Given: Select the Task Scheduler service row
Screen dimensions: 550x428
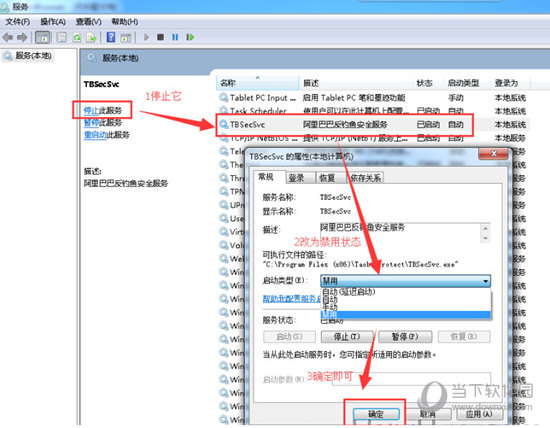Looking at the screenshot, I should point(373,111).
